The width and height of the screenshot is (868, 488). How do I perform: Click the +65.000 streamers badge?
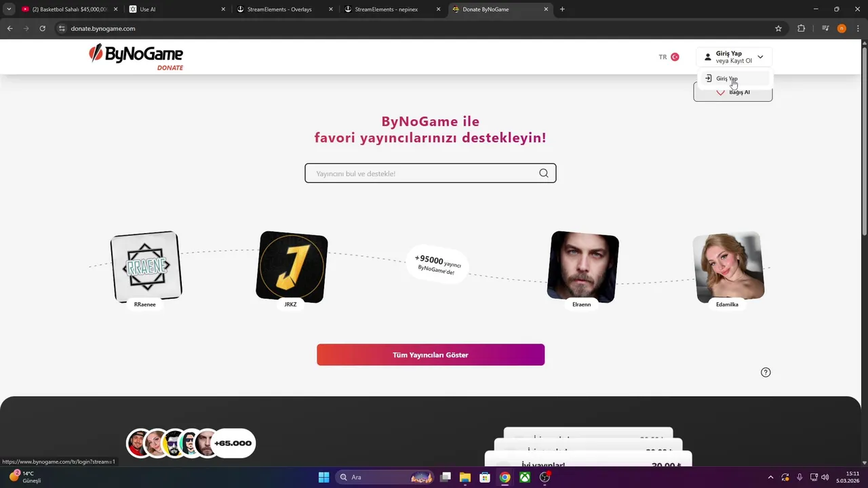coord(233,443)
